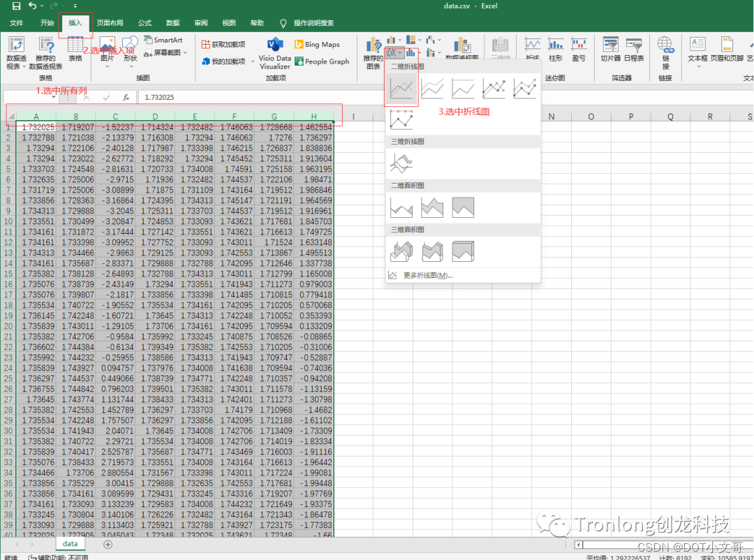Insert a 盈亏 win/loss sparkline
The width and height of the screenshot is (754, 560).
coord(579,50)
